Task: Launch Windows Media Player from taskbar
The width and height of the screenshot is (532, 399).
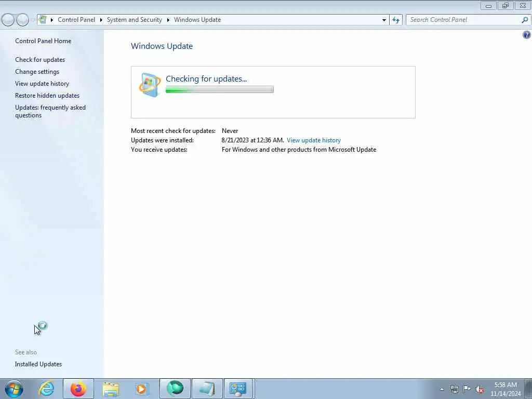Action: 142,389
